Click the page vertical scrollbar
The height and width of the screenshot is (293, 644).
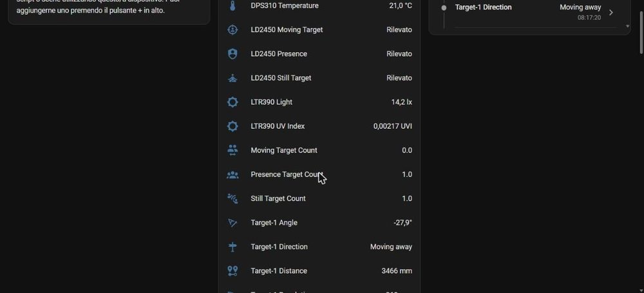pyautogui.click(x=641, y=33)
